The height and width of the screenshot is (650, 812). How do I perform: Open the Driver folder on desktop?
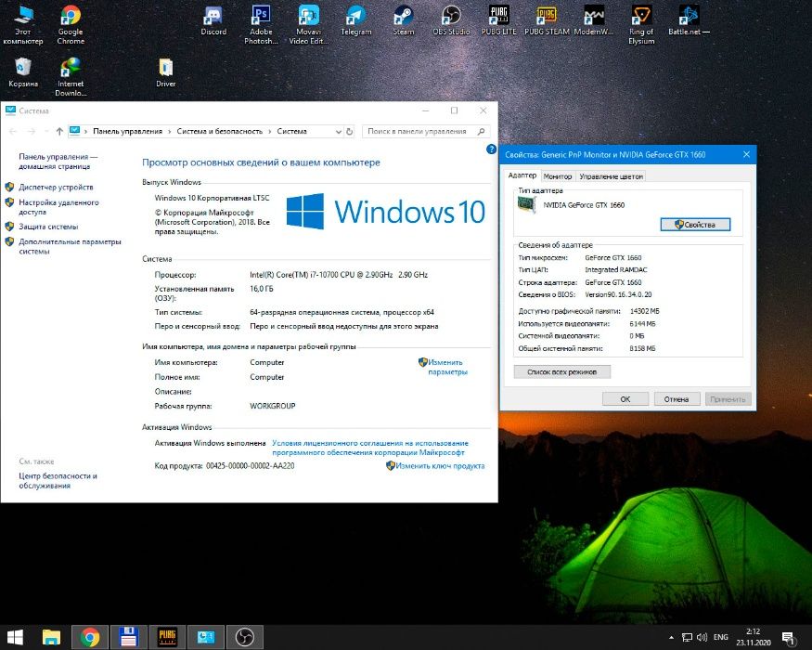click(166, 72)
